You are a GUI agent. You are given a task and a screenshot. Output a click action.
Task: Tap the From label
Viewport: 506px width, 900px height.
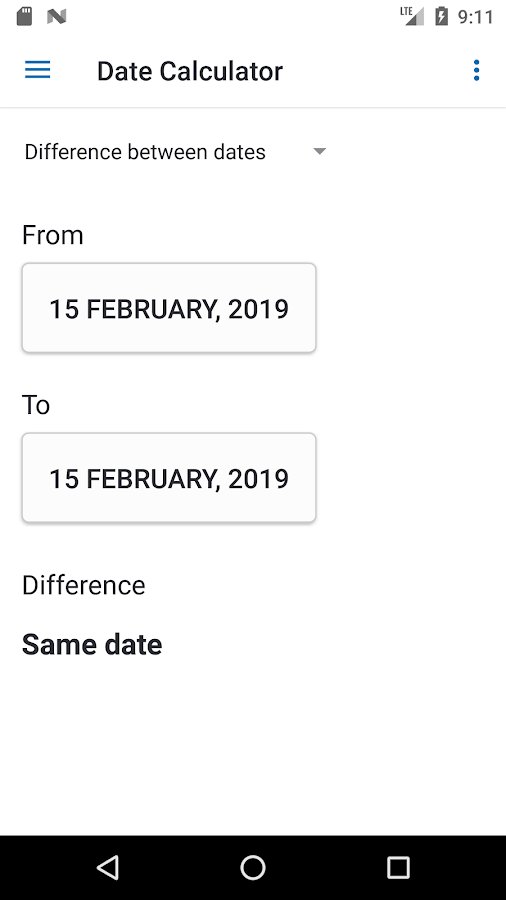53,235
